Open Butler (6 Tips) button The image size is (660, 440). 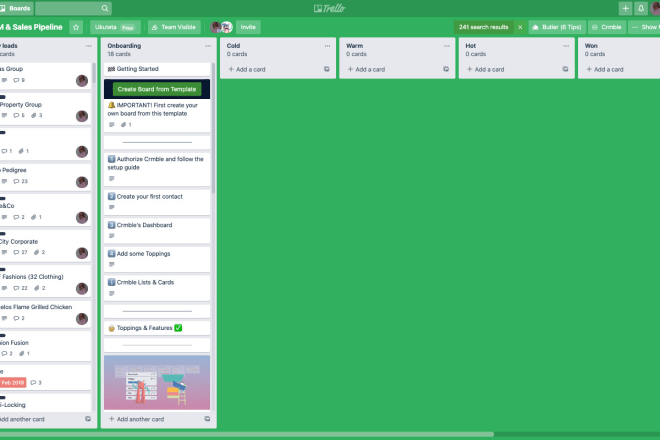pyautogui.click(x=557, y=27)
